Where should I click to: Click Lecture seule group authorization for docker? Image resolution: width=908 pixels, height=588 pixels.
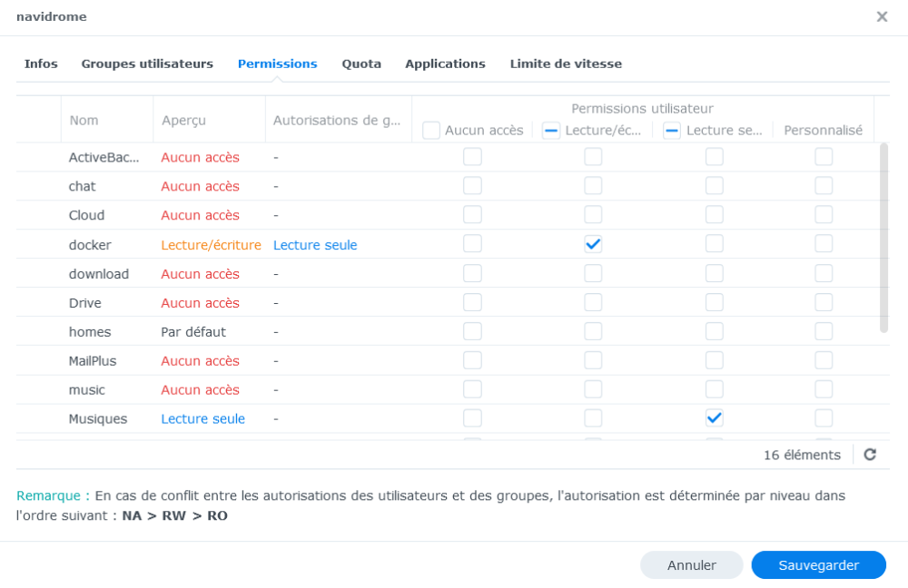click(x=315, y=245)
